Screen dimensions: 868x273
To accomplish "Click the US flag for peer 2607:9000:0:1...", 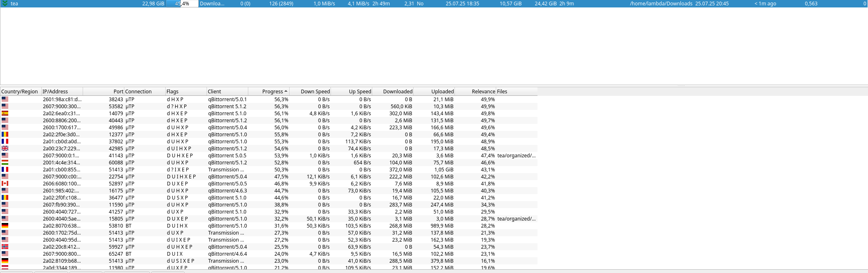I will 5,155.
